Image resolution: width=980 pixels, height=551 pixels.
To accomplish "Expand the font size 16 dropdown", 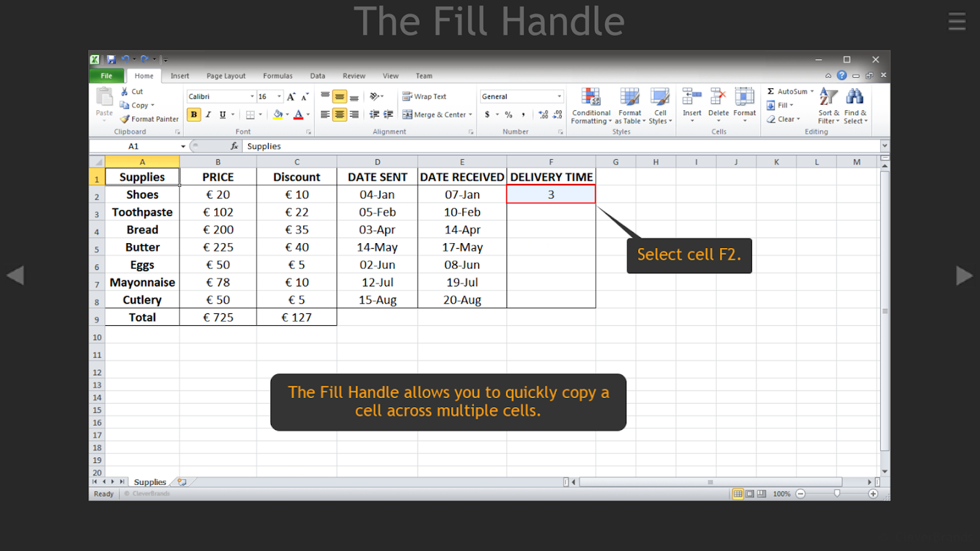I will pyautogui.click(x=279, y=97).
